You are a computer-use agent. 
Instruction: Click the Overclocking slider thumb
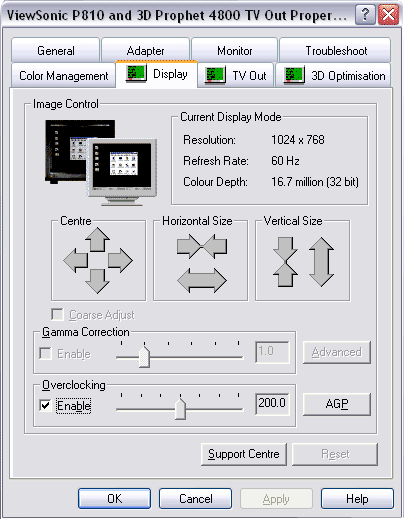[180, 409]
